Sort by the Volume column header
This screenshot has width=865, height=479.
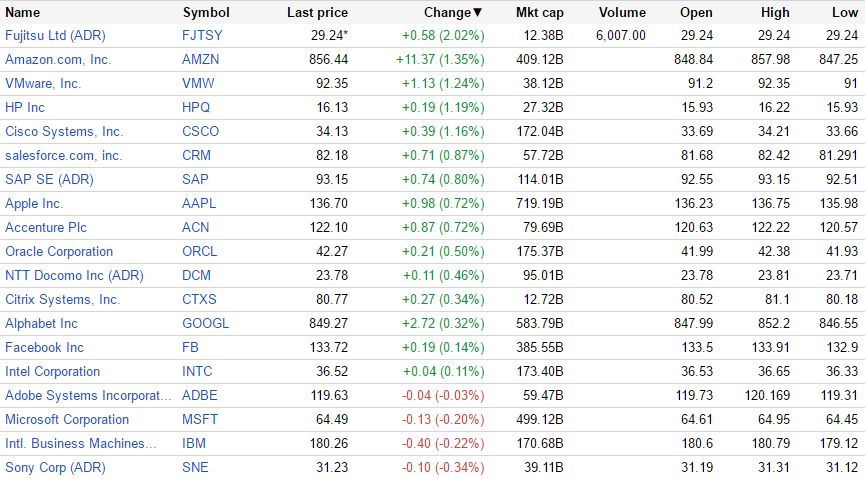coord(622,13)
